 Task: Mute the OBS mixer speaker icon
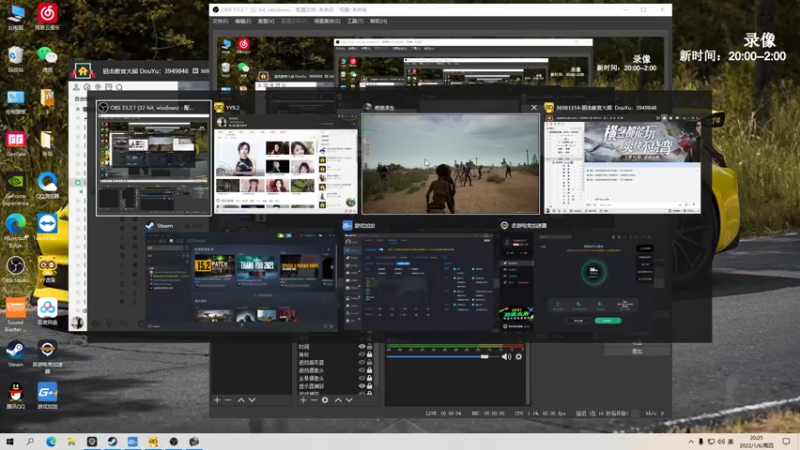tap(506, 356)
